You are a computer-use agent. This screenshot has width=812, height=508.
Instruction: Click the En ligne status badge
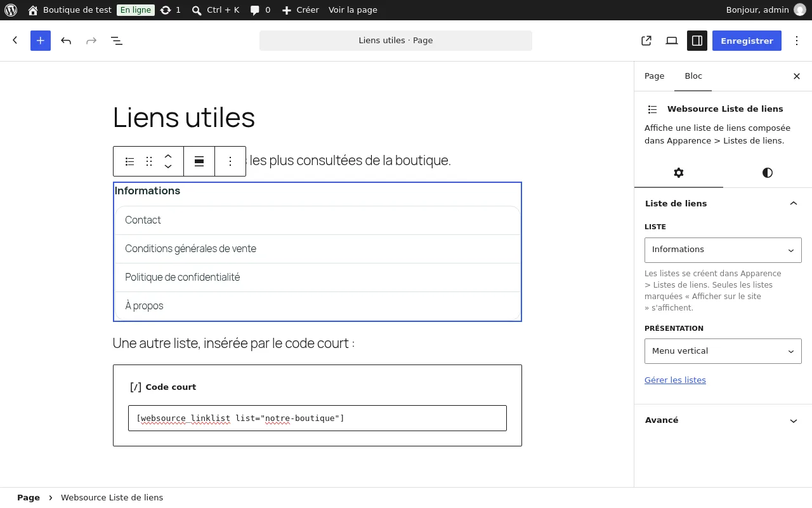coord(136,10)
